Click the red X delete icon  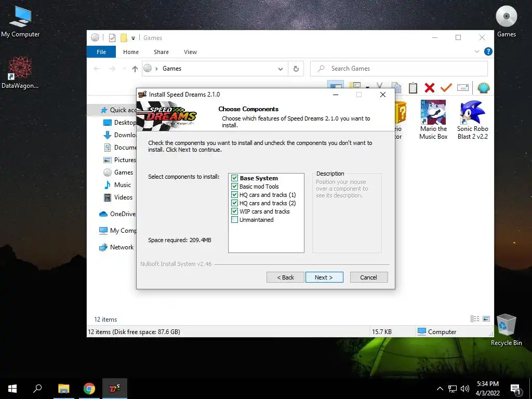[x=430, y=88]
